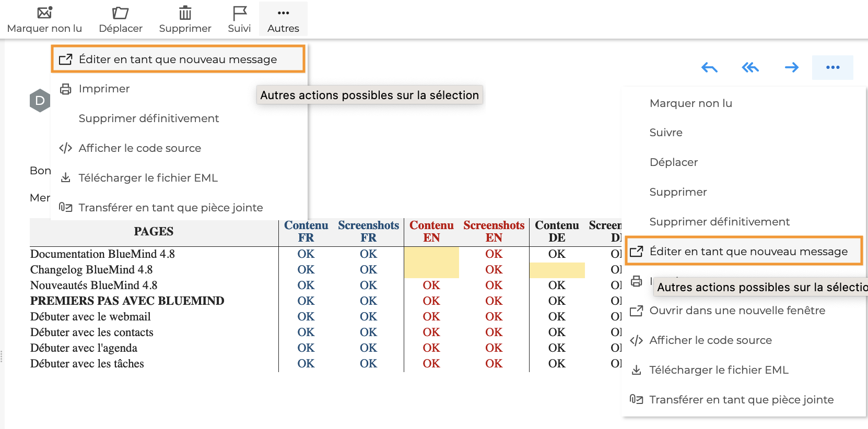
Task: Open the Autres toolbar dropdown
Action: coord(283,19)
